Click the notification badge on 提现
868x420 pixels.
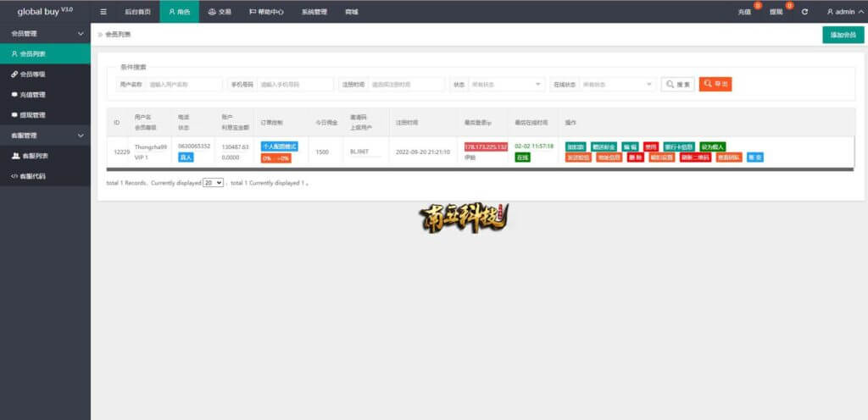(789, 6)
